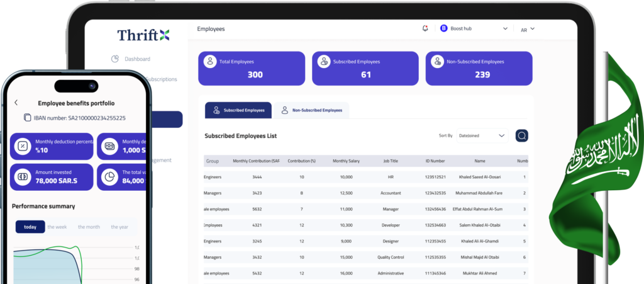
Task: Click the Amount invested icon on phone
Action: [x=23, y=177]
